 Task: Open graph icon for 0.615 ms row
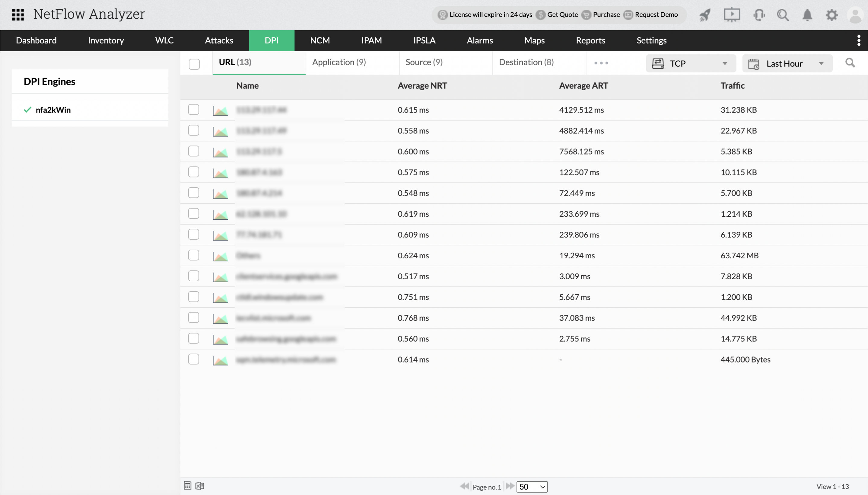click(x=220, y=110)
